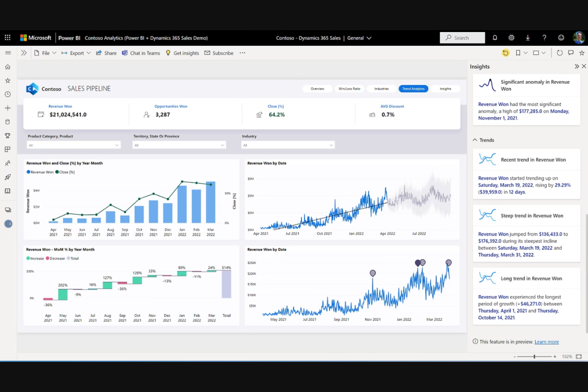Open comments speech bubble icon
The width and height of the screenshot is (588, 392).
point(571,53)
